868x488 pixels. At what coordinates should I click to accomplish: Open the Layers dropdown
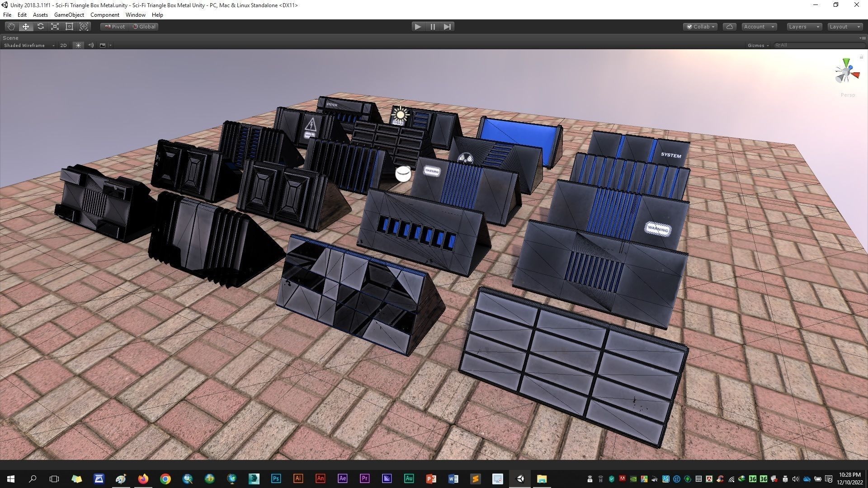click(804, 27)
